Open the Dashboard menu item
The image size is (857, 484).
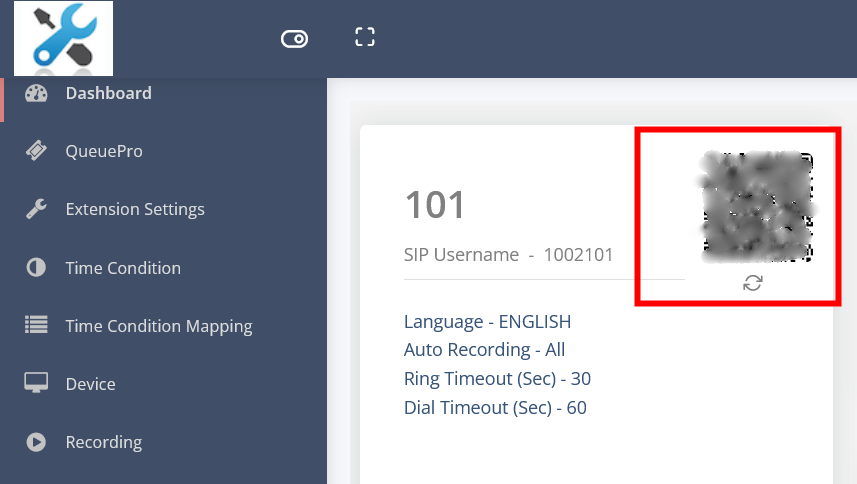point(108,94)
